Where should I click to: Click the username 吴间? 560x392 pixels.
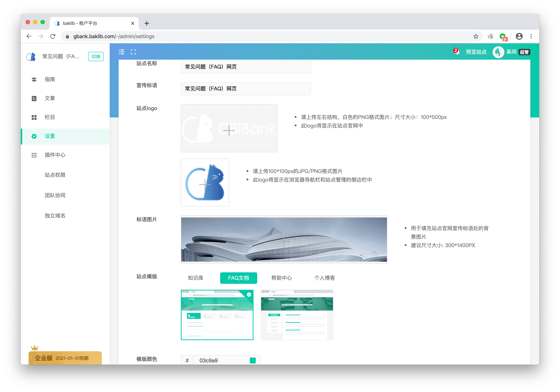pyautogui.click(x=511, y=52)
